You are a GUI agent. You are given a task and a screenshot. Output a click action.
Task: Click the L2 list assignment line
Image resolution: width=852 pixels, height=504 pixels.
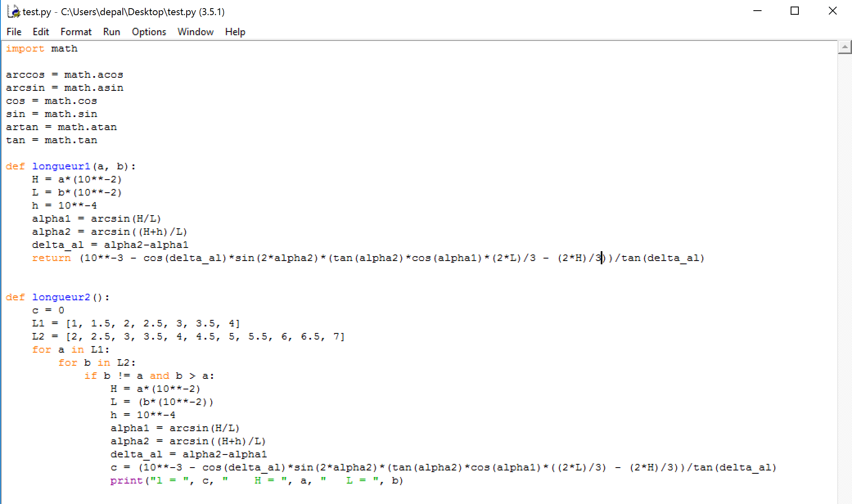tap(188, 337)
